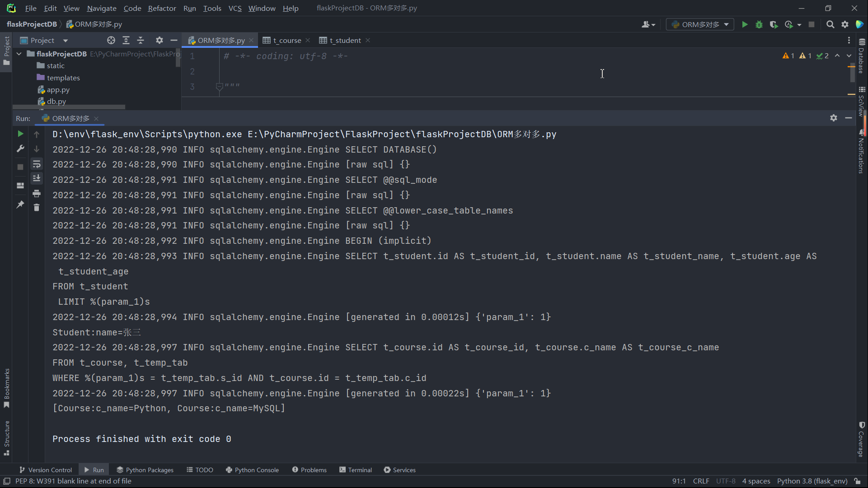The width and height of the screenshot is (868, 488).
Task: Open Python Packages tool window
Action: [145, 470]
